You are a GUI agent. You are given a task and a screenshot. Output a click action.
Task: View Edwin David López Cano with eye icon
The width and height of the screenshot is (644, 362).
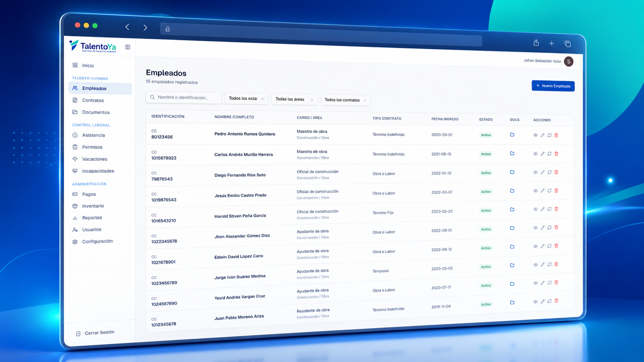[x=535, y=246]
